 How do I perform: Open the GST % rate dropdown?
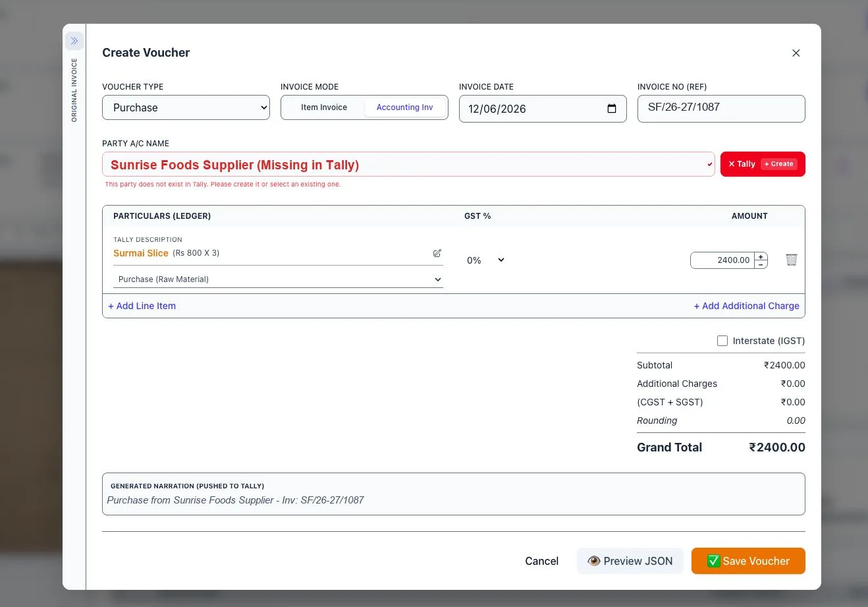click(485, 260)
